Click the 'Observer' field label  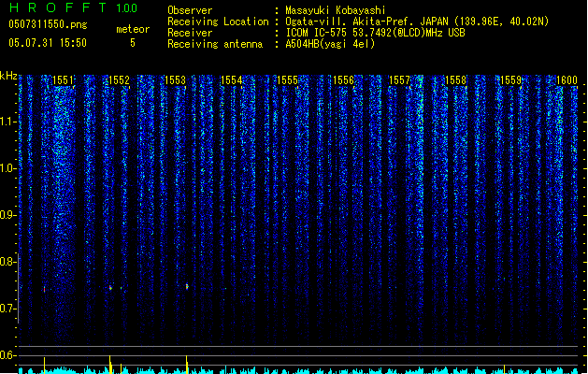[190, 10]
